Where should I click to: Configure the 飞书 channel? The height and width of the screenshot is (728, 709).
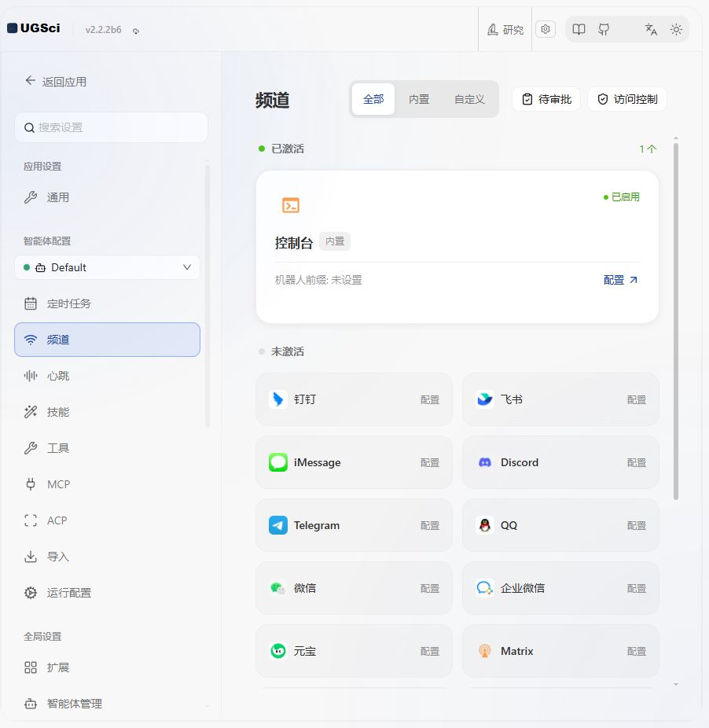tap(636, 399)
